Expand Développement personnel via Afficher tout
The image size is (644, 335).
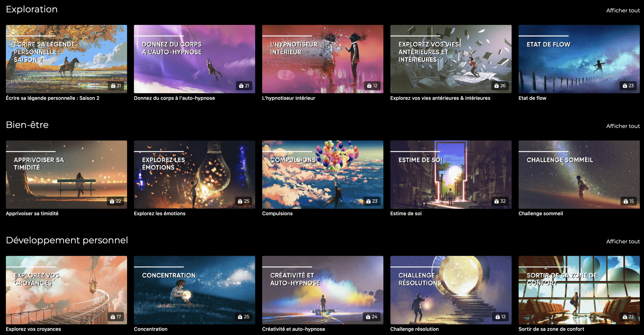point(623,242)
